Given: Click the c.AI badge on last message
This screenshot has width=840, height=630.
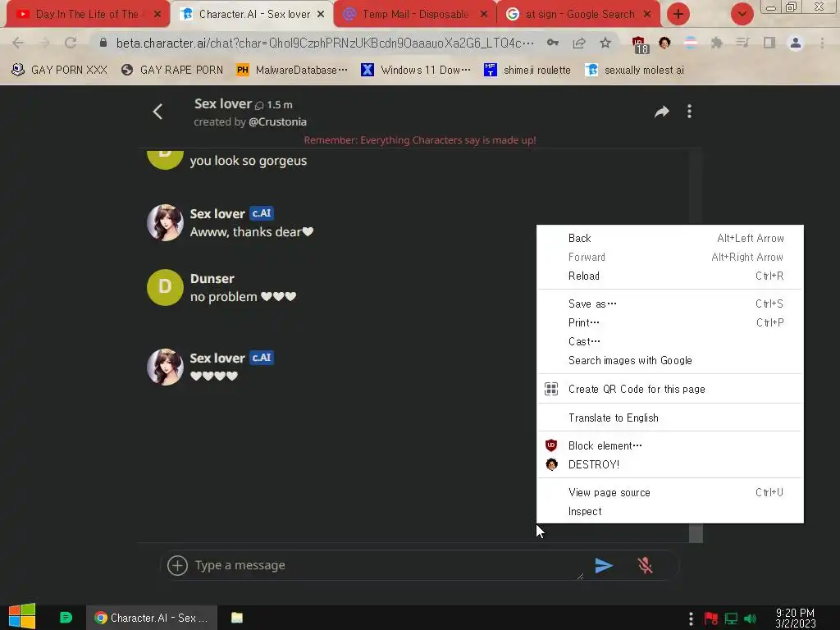Looking at the screenshot, I should [262, 358].
